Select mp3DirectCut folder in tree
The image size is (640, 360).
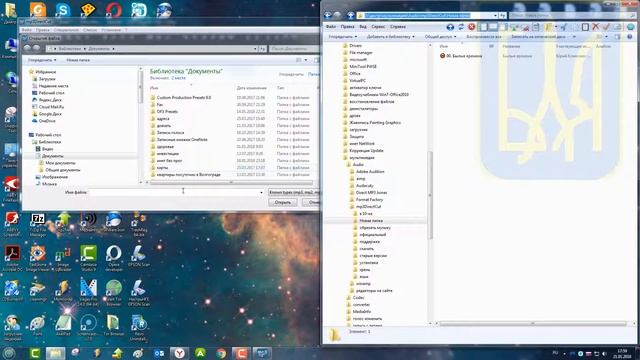point(365,206)
